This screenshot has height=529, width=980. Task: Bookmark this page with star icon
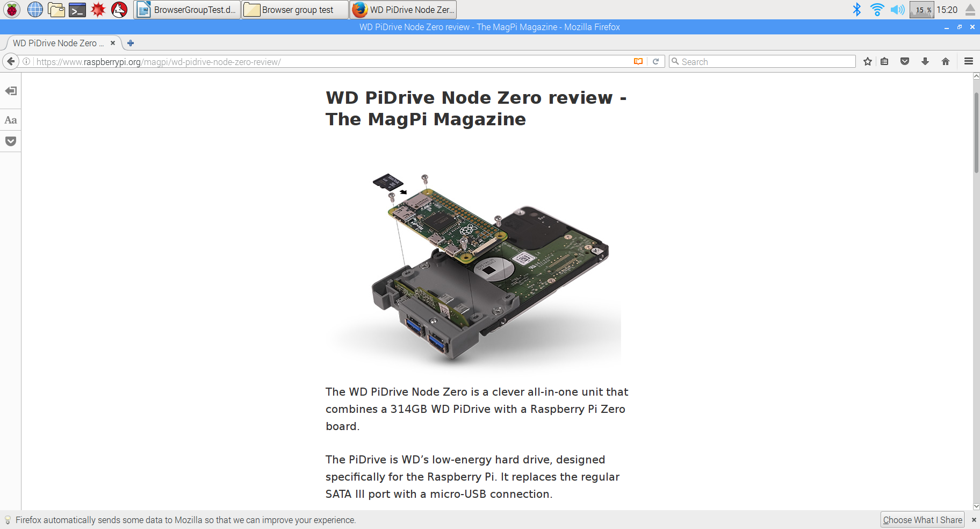pos(868,61)
